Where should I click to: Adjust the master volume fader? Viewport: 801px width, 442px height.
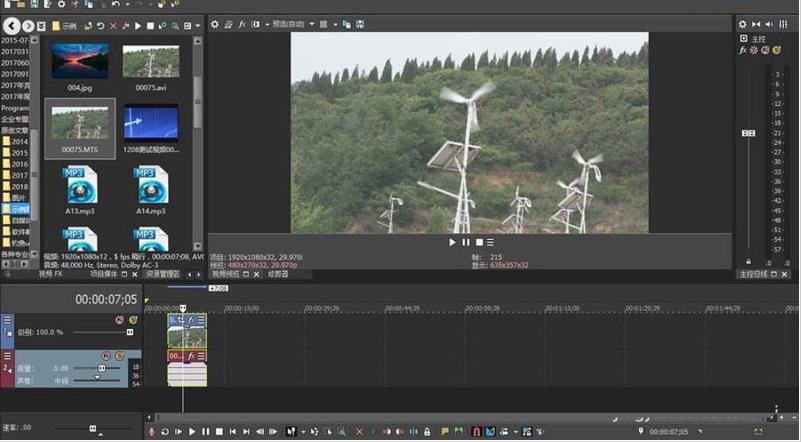748,133
